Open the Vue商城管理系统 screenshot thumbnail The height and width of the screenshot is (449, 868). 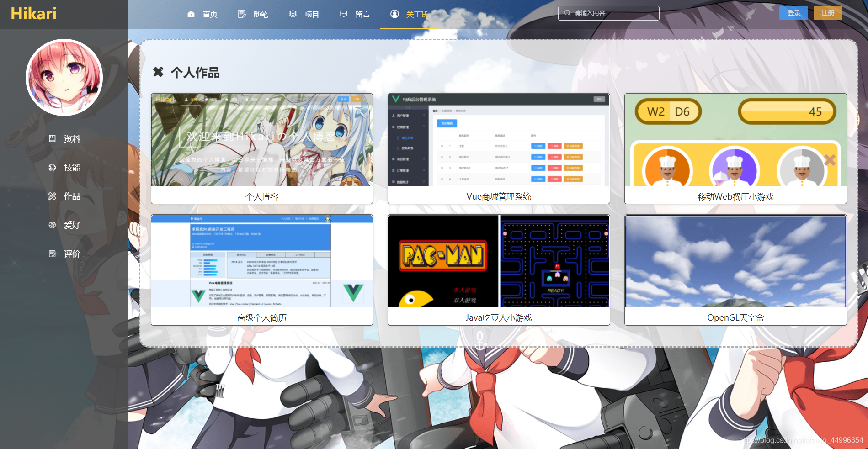[x=499, y=140]
